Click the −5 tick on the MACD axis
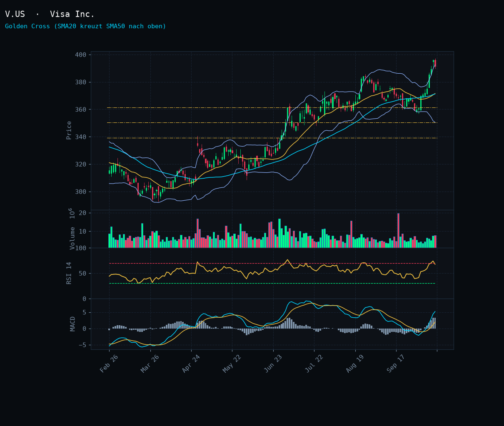Image resolution: width=504 pixels, height=426 pixels. 82,345
